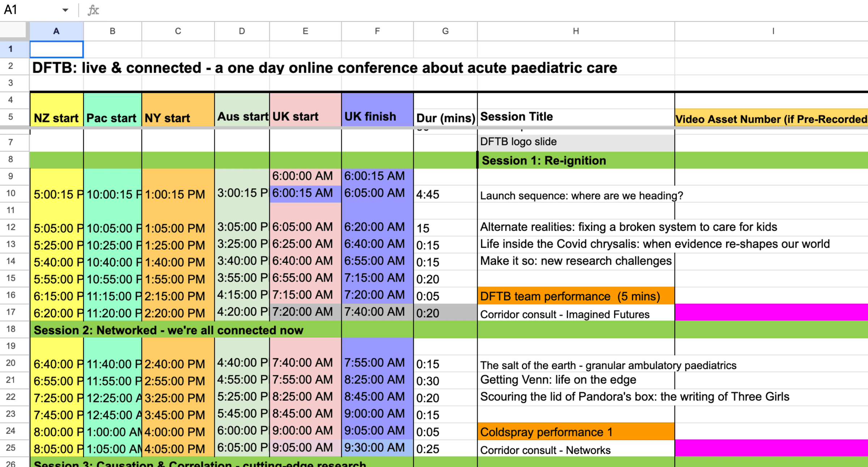The width and height of the screenshot is (868, 467).
Task: Click the fx formula function icon
Action: pos(93,10)
